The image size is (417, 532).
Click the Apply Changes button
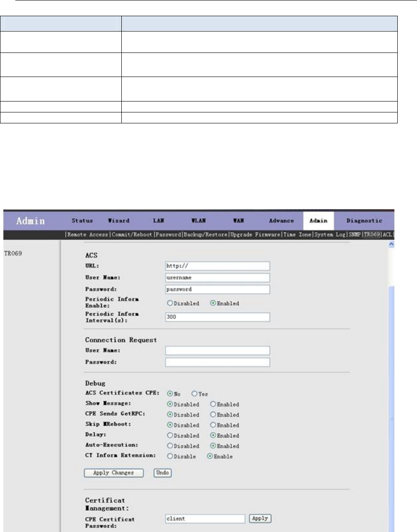tap(114, 473)
